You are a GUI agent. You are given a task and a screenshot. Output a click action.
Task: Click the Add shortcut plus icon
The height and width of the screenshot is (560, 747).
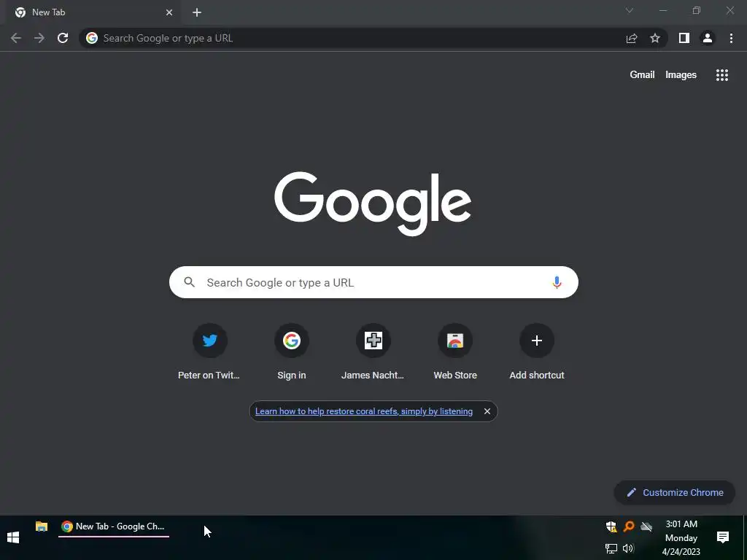pos(537,341)
